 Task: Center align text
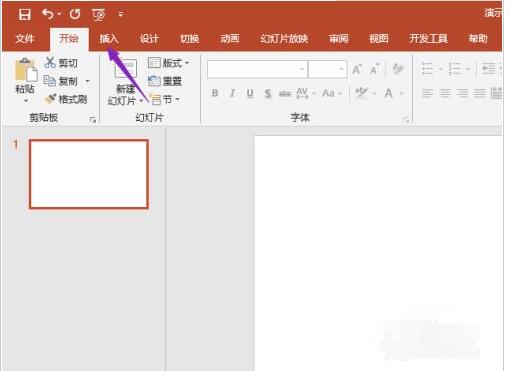[x=445, y=93]
